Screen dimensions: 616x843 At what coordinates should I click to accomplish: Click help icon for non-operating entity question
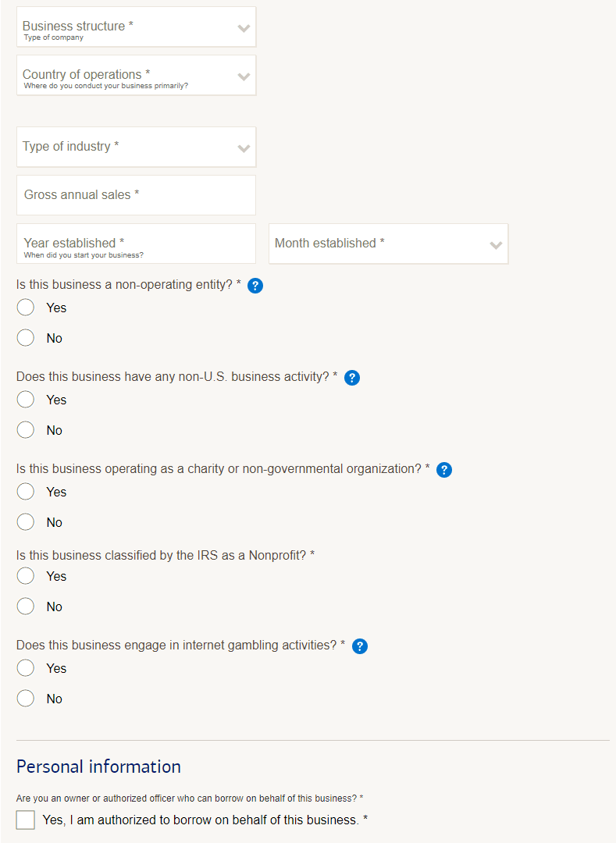(x=255, y=286)
